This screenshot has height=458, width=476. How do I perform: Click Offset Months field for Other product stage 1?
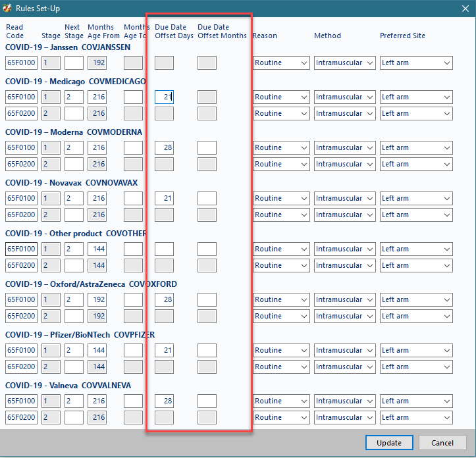pyautogui.click(x=207, y=249)
